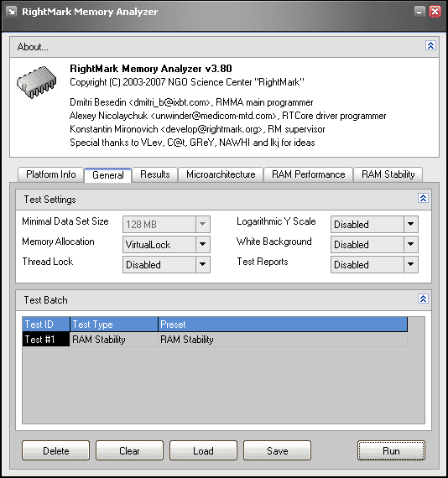
Task: Click the Logarithmic Y Scale label
Action: [276, 221]
